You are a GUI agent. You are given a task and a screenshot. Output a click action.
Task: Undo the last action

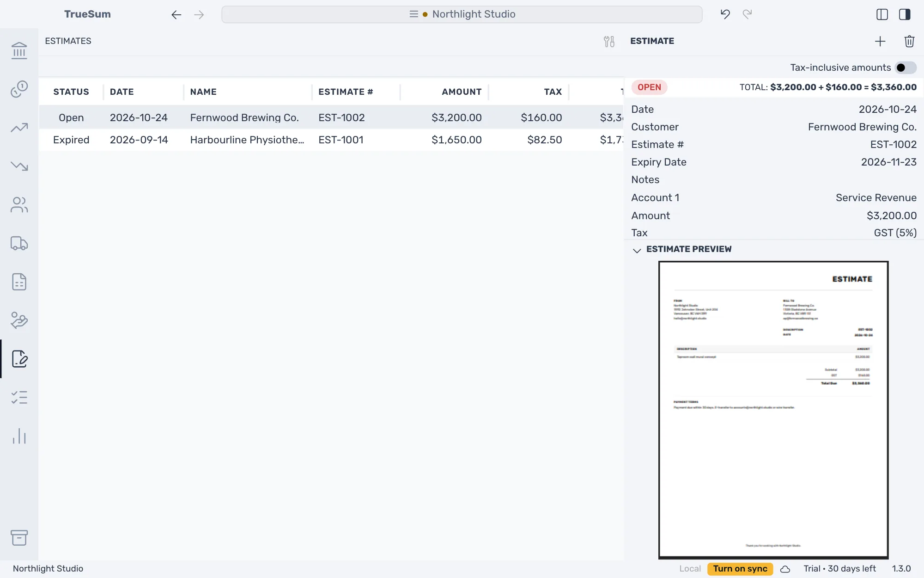coord(725,14)
